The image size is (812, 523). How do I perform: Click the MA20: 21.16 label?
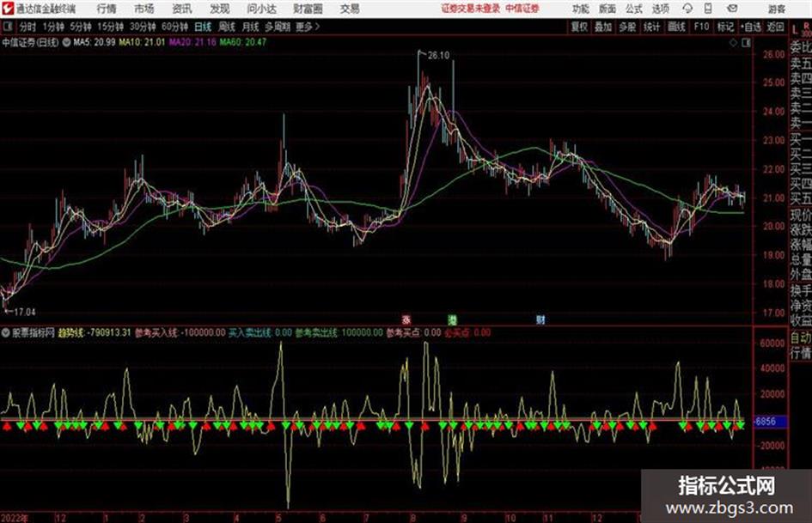(192, 42)
